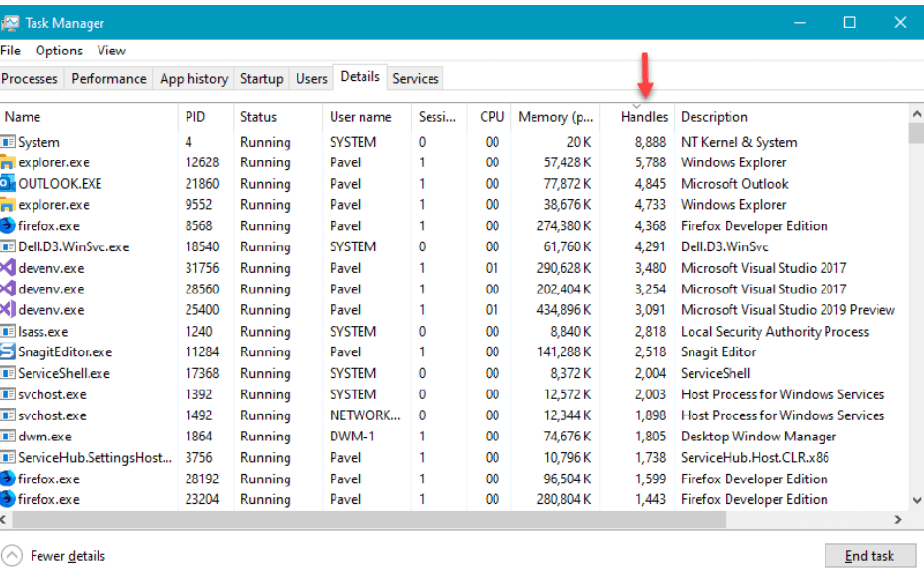
Task: Select the SnagitEditor.exe row name
Action: 65,352
